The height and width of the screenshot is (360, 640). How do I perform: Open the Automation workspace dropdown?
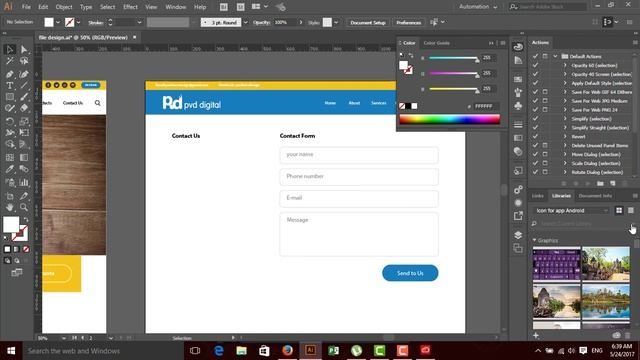(x=478, y=7)
